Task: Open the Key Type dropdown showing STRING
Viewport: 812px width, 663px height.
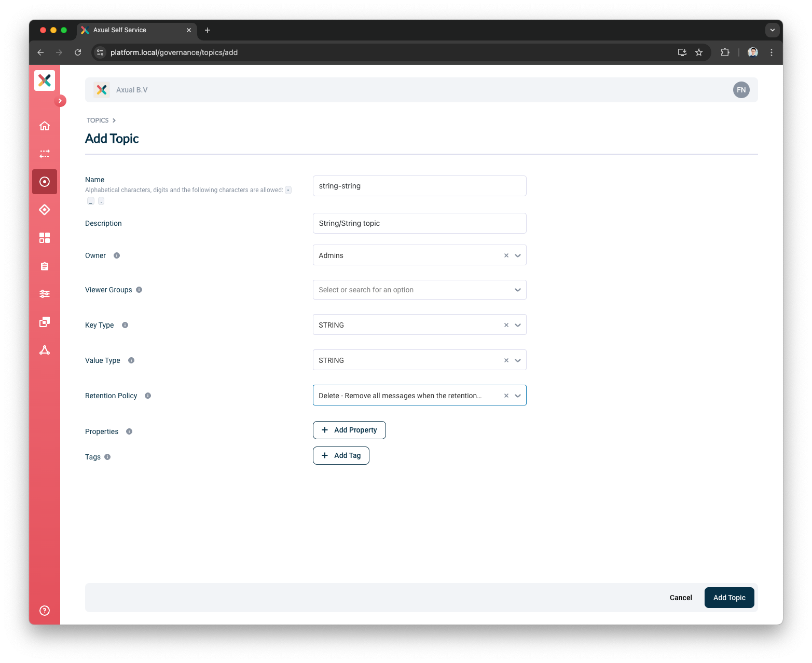Action: click(x=517, y=324)
